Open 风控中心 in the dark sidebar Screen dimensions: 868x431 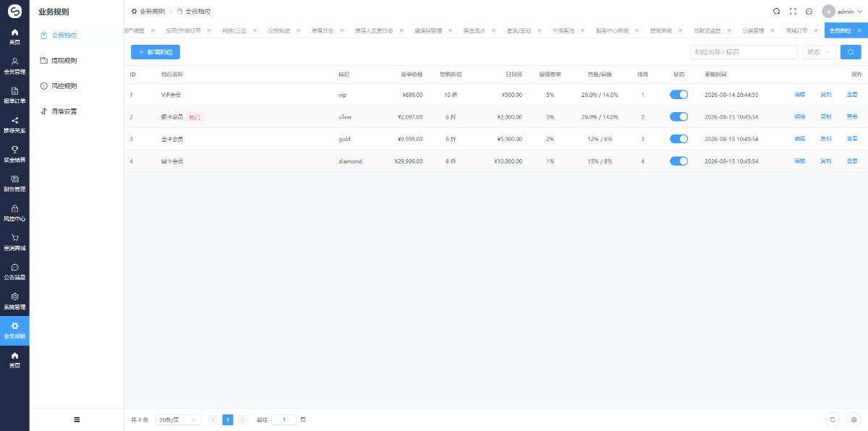[x=14, y=213]
